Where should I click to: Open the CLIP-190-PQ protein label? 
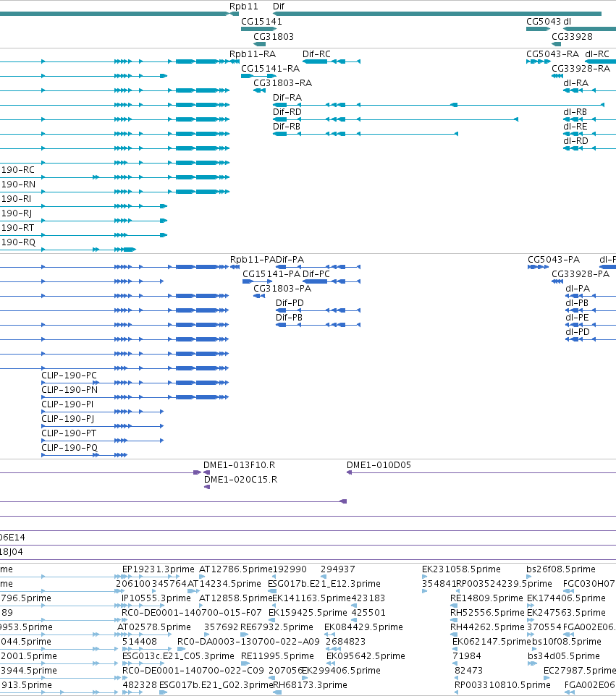point(69,447)
